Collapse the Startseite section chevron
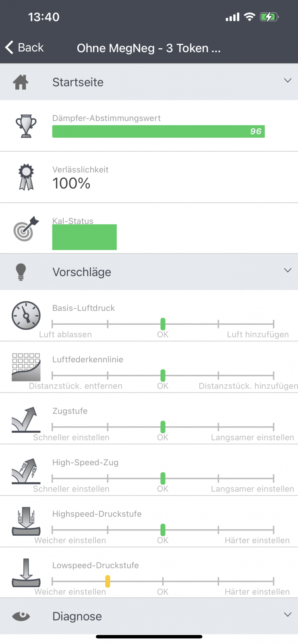The image size is (298, 644). (x=288, y=80)
